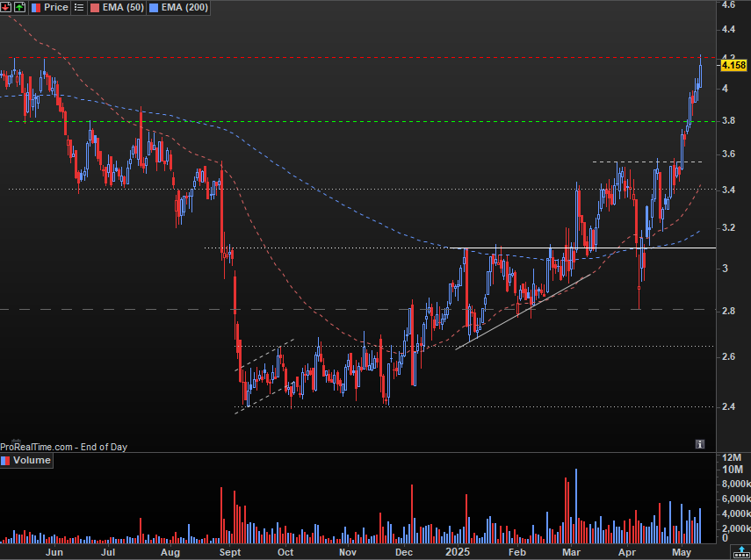The height and width of the screenshot is (560, 751).
Task: Click ProRealTime.com - End of Day text
Action: 64,447
